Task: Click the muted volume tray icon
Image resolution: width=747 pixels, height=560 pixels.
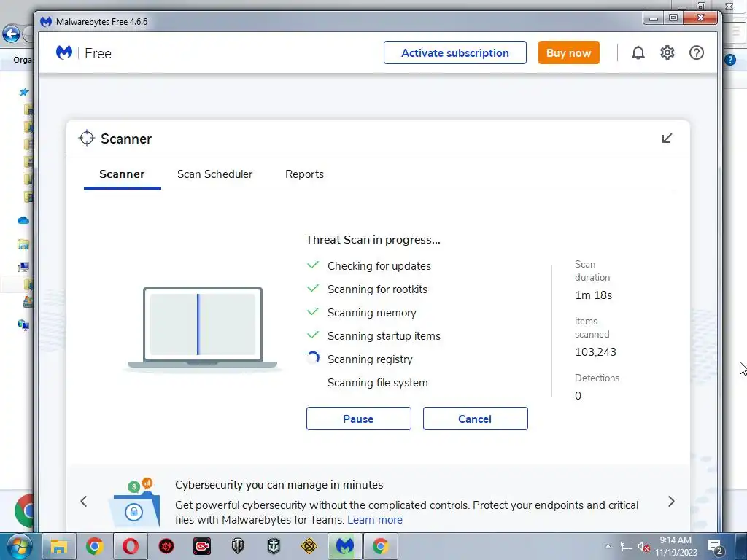Action: pyautogui.click(x=643, y=547)
